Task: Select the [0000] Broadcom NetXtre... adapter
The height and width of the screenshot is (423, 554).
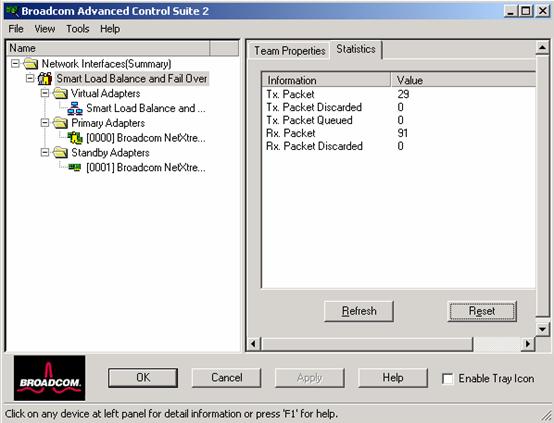Action: coord(146,138)
